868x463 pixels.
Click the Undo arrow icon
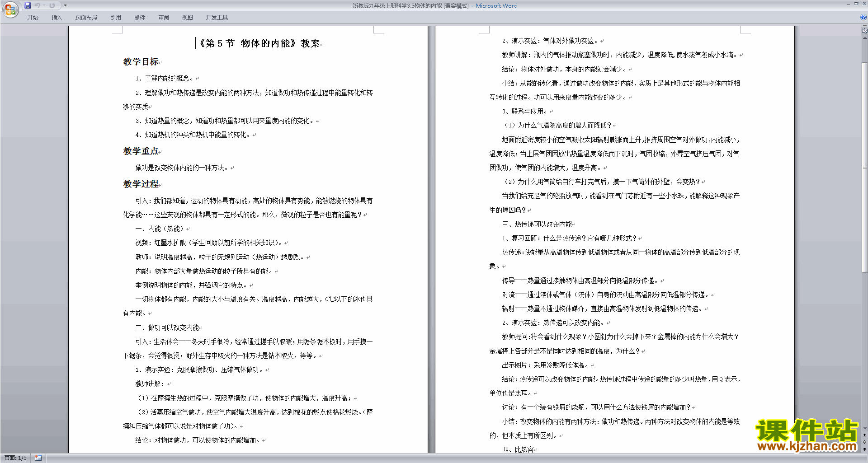coord(38,5)
